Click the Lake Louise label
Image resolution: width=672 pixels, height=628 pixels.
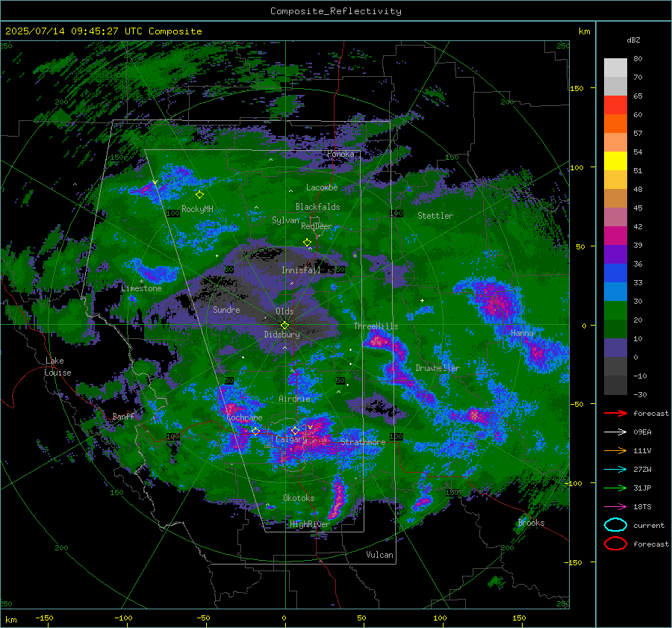57,367
